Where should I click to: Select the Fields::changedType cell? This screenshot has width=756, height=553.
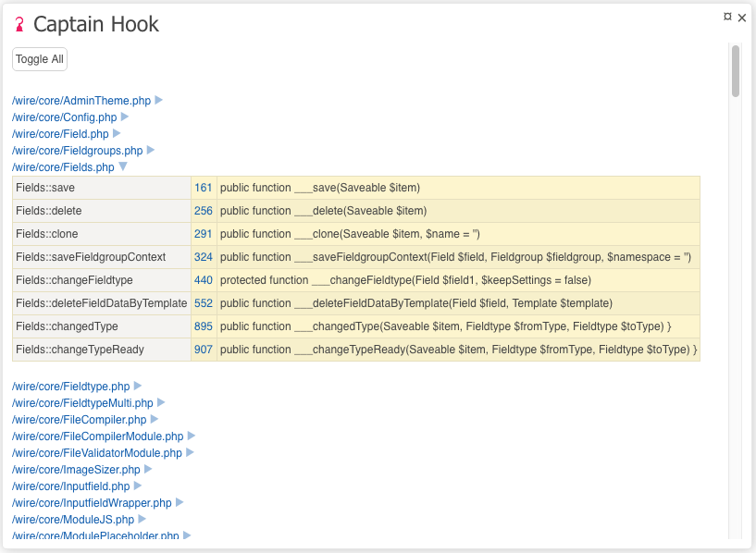pos(102,326)
